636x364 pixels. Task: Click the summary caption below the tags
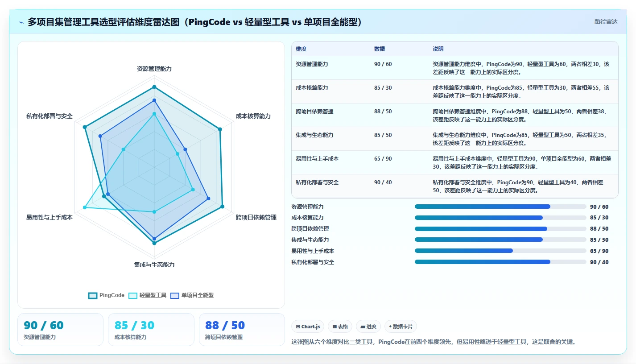[x=434, y=342]
